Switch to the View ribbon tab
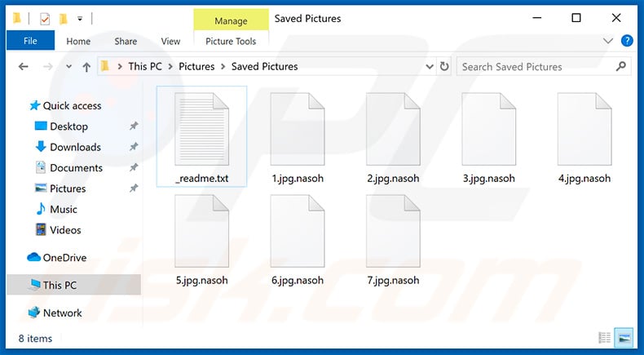Viewport: 644px width, 355px height. (170, 41)
